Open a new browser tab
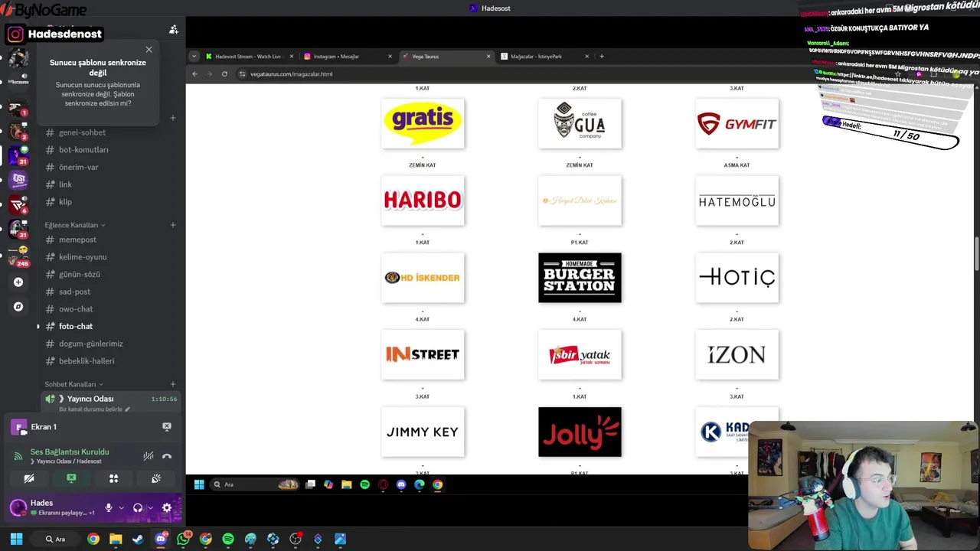 pyautogui.click(x=602, y=56)
